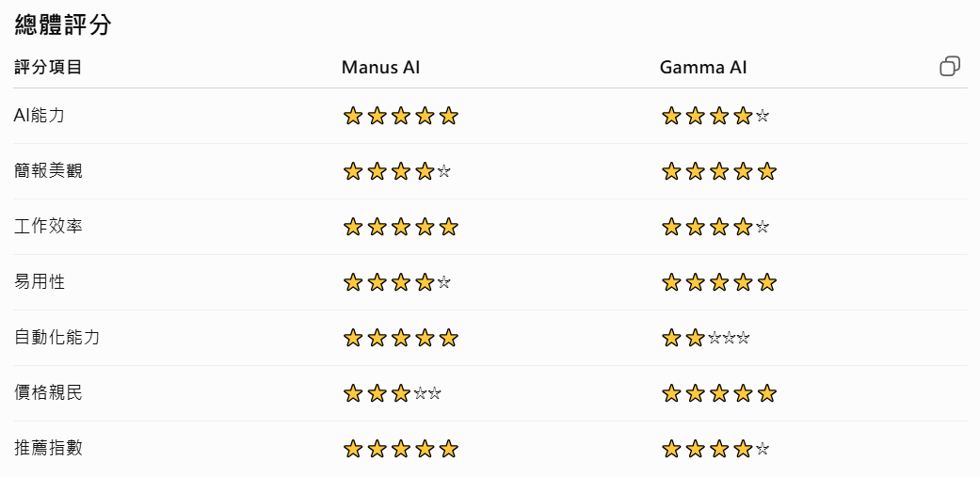
Task: Select the 價格親民 row label
Action: coord(48,393)
